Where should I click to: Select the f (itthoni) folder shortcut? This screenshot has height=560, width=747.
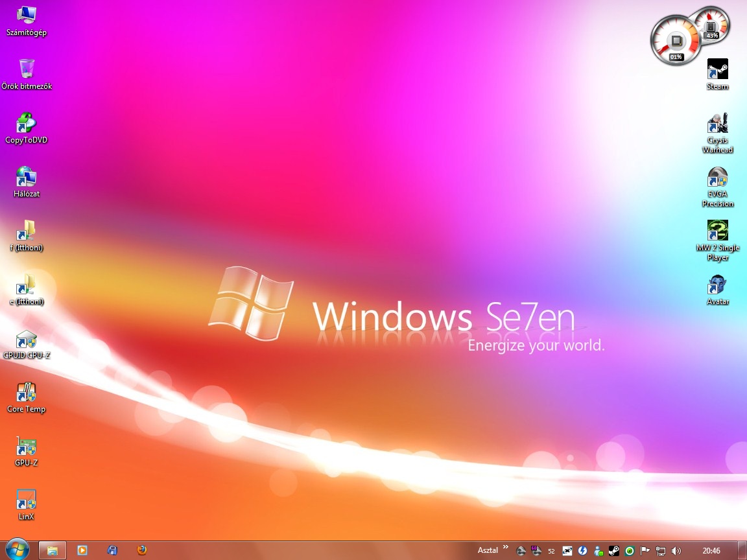click(26, 236)
